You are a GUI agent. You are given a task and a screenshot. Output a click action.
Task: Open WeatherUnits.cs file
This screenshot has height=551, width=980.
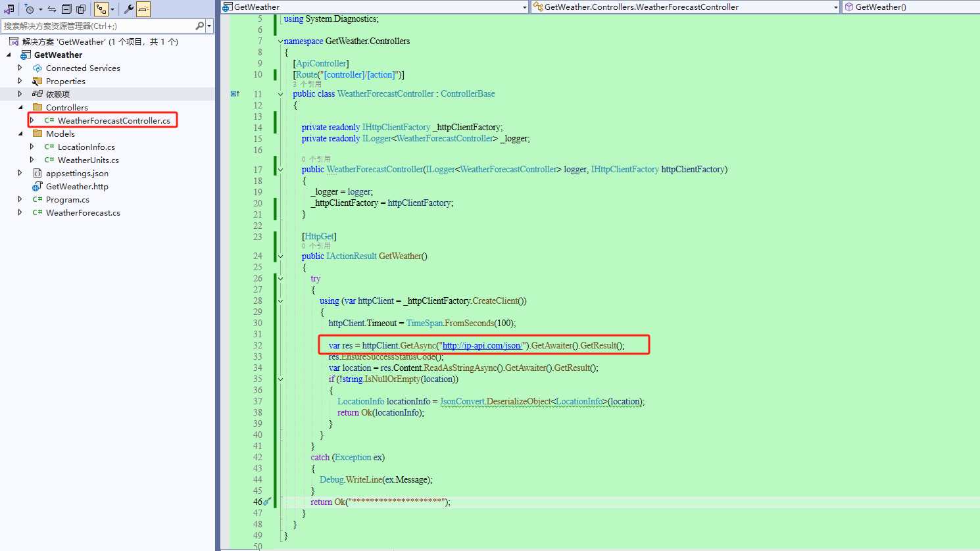88,160
